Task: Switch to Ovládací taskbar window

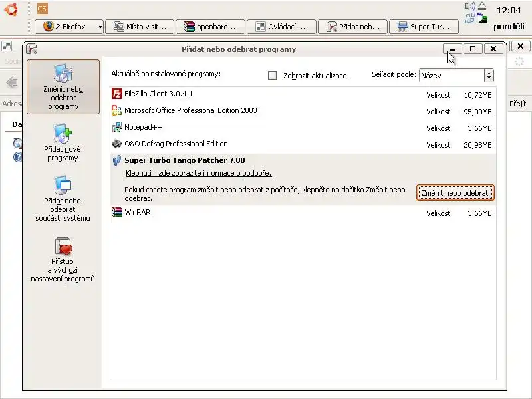Action: pos(281,27)
